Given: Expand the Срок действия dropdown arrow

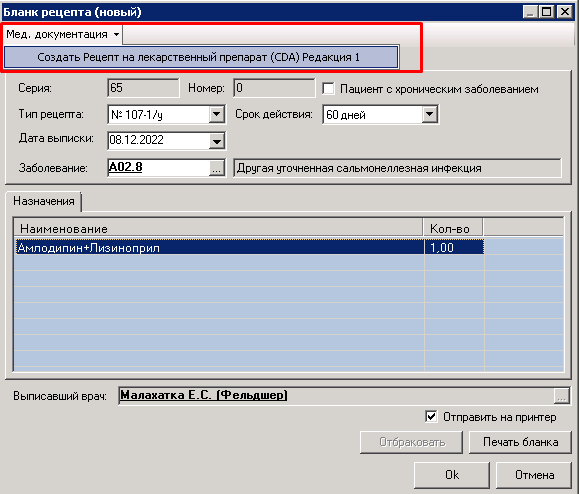Looking at the screenshot, I should (x=429, y=114).
